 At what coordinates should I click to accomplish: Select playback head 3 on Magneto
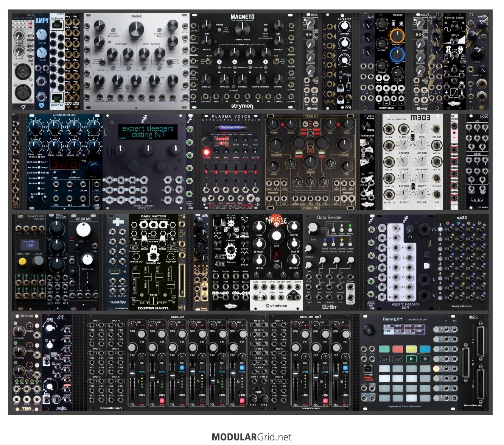250,62
